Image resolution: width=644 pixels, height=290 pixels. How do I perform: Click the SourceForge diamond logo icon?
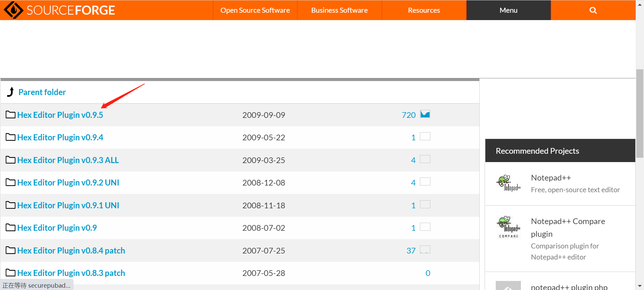13,10
